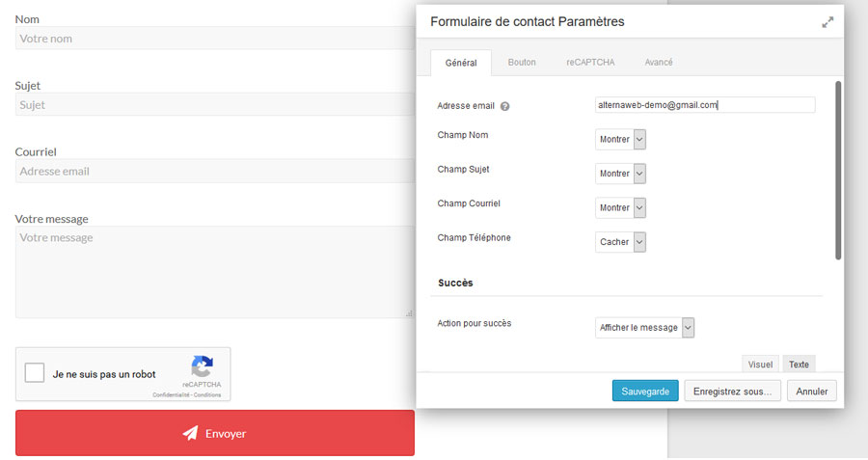Go to the Avancé tab

(658, 63)
